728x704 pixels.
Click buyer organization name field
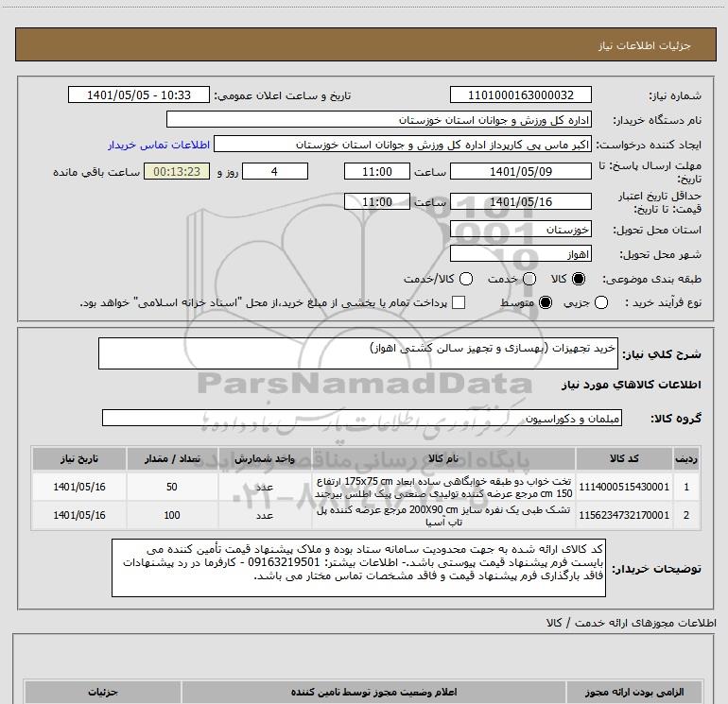point(379,120)
